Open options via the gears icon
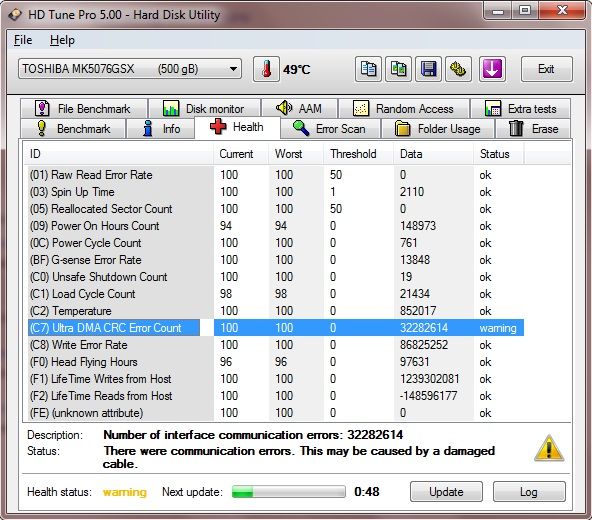This screenshot has width=592, height=520. pos(458,69)
